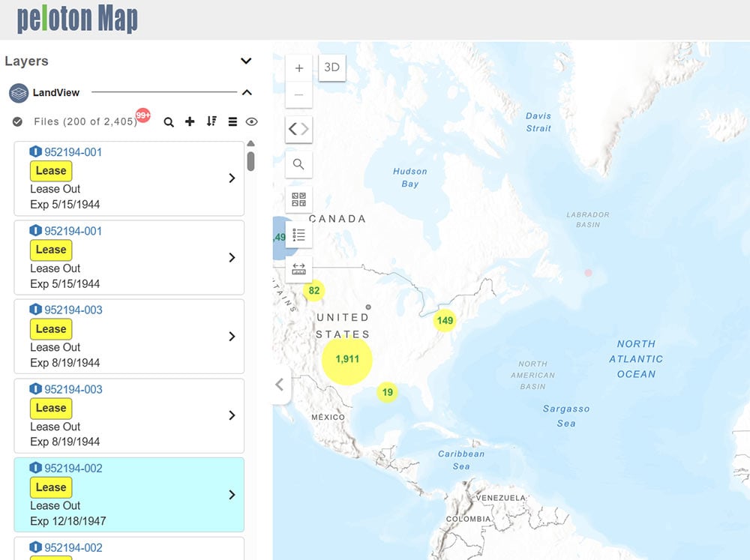
Task: Open the sort order icon for Files
Action: (x=211, y=121)
